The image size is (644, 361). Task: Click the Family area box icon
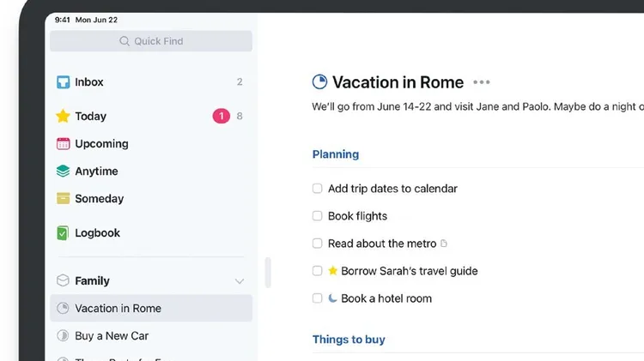pyautogui.click(x=63, y=280)
